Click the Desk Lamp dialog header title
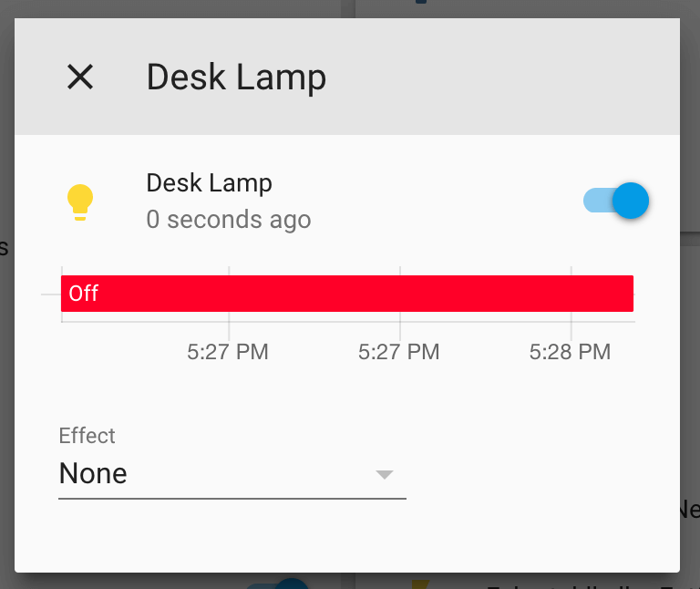This screenshot has width=700, height=589. point(236,77)
